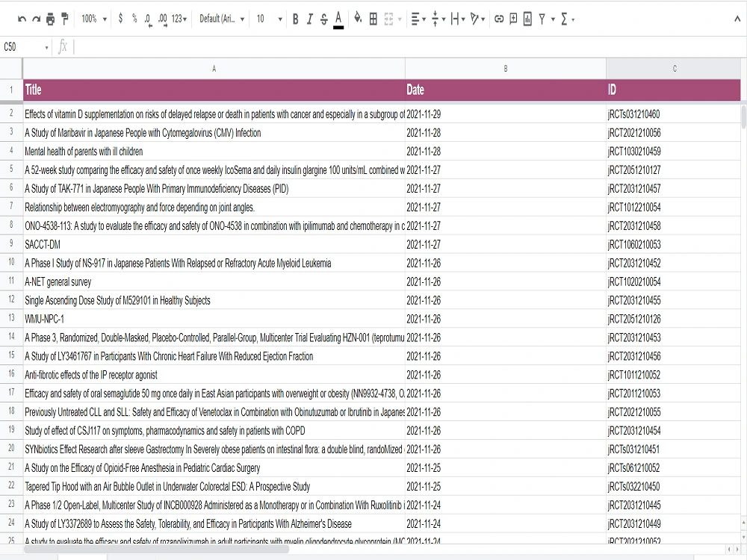Toggle strikethrough formatting
Image resolution: width=747 pixels, height=560 pixels.
click(x=324, y=19)
